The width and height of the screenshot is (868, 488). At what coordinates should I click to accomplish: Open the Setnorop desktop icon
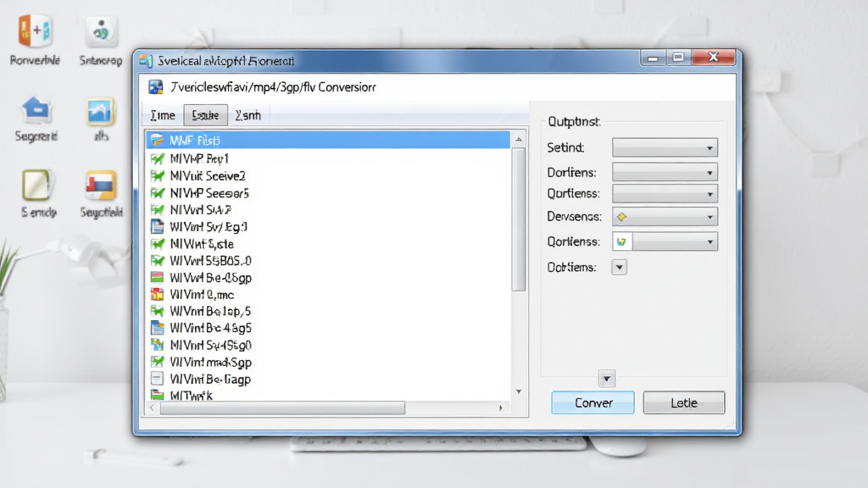tap(101, 31)
